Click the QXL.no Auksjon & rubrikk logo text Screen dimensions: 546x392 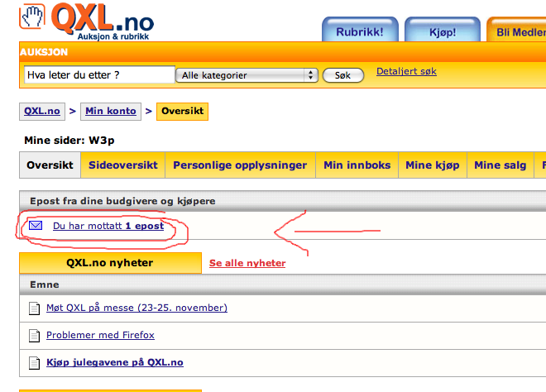[x=103, y=22]
